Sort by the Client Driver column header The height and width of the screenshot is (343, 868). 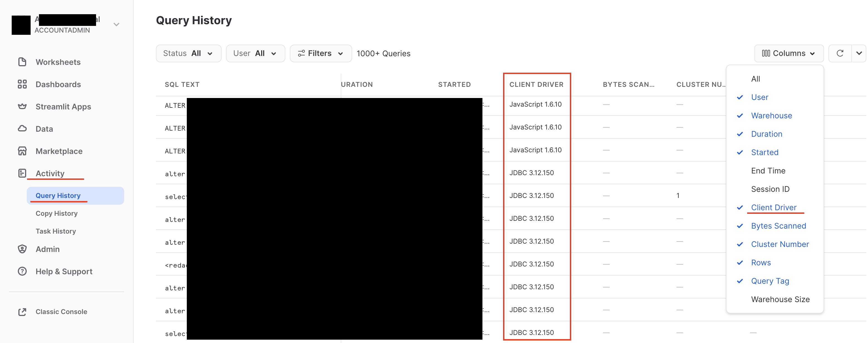[x=536, y=85]
